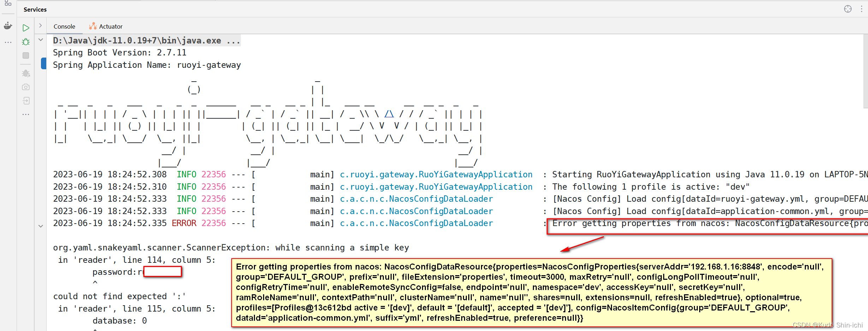The width and height of the screenshot is (868, 331).
Task: Click the group services icon at top left
Action: coord(8,5)
